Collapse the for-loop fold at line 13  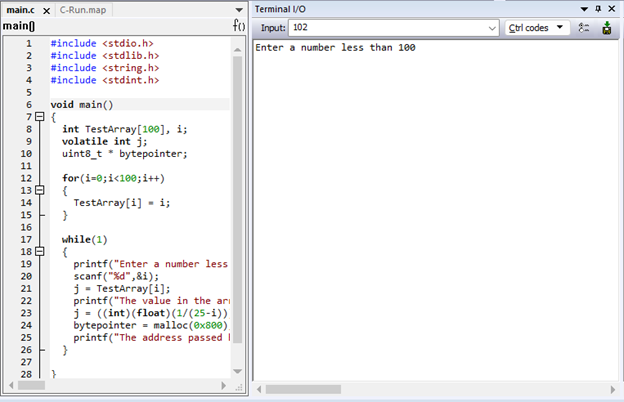[x=39, y=190]
